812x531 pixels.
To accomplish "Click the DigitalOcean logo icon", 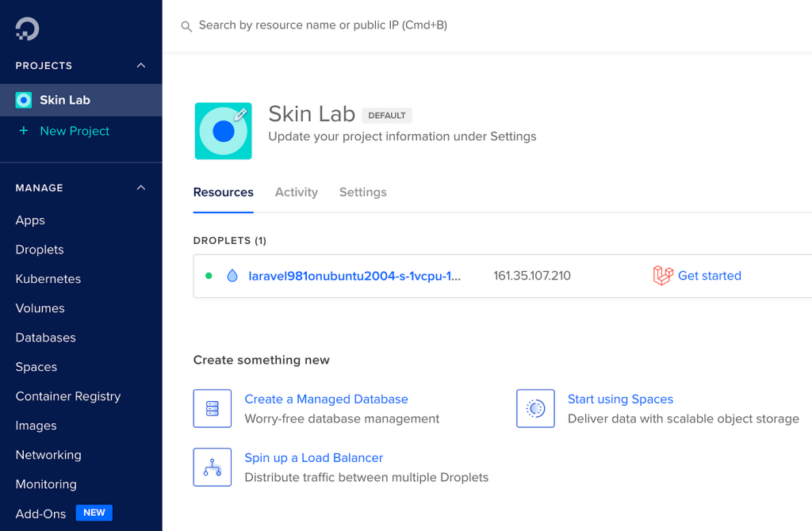I will (27, 29).
